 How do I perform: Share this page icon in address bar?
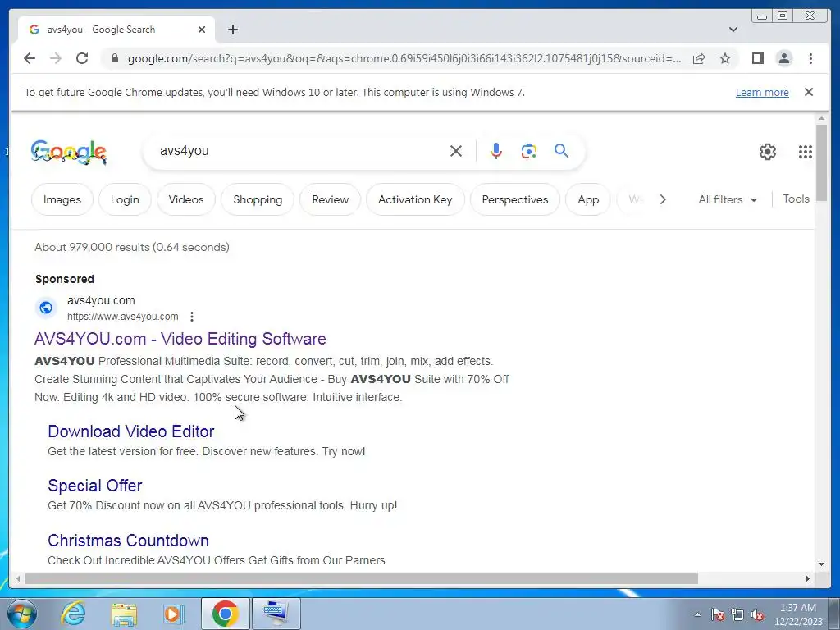point(699,58)
